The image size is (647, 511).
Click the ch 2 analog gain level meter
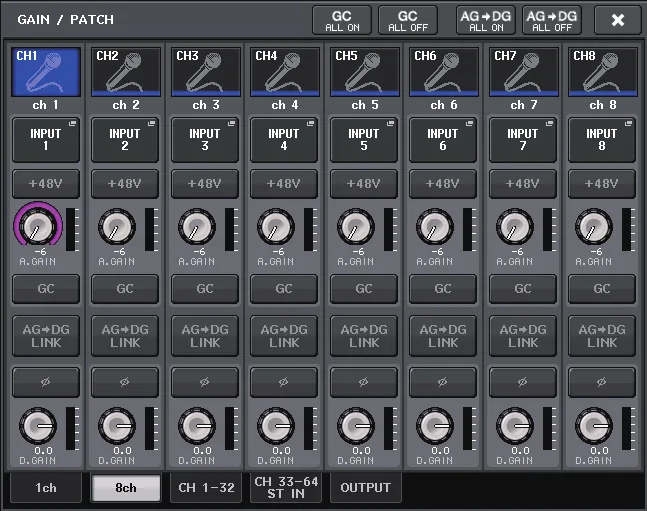[151, 229]
